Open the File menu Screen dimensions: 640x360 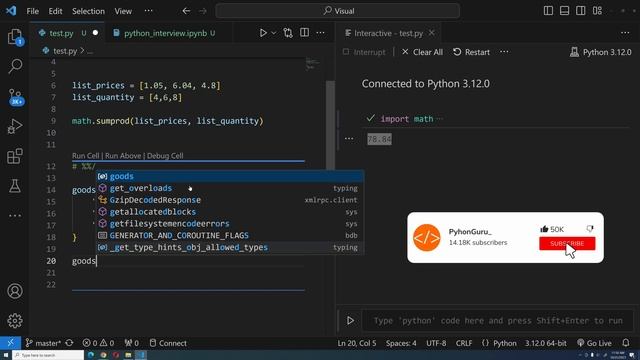coord(33,11)
